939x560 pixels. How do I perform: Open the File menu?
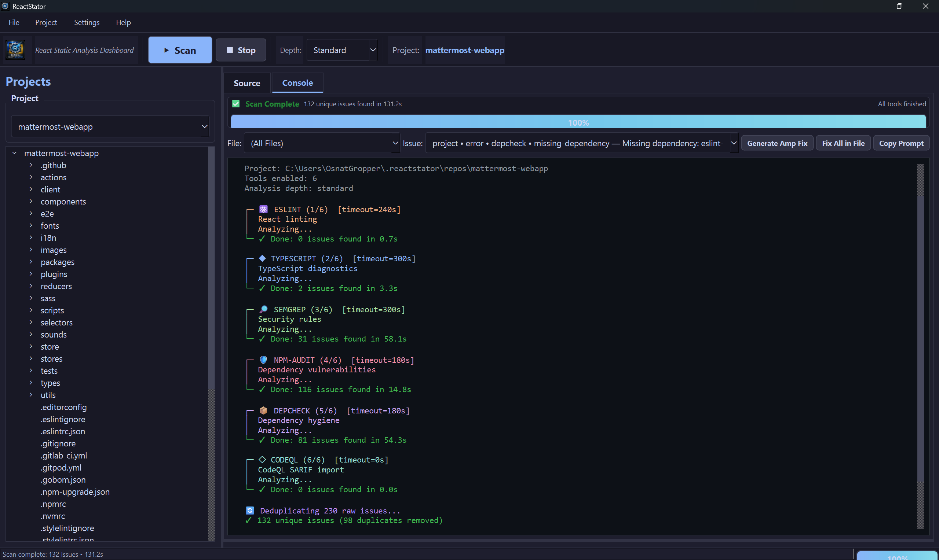14,22
